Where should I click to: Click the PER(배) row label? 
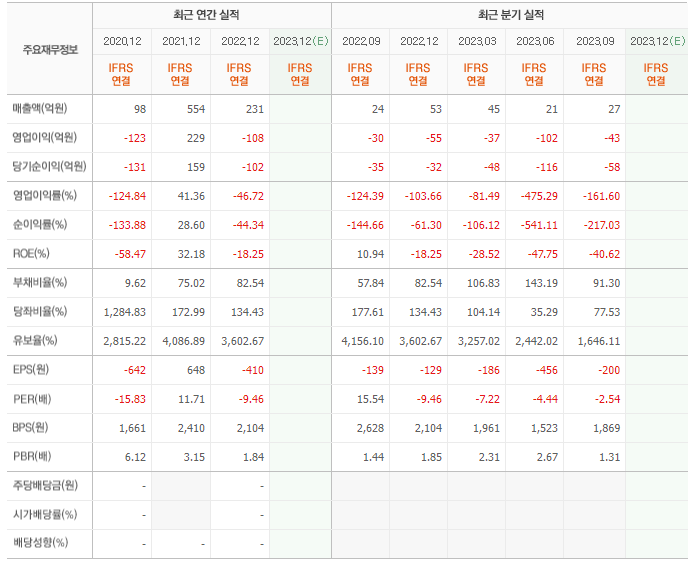pyautogui.click(x=32, y=399)
